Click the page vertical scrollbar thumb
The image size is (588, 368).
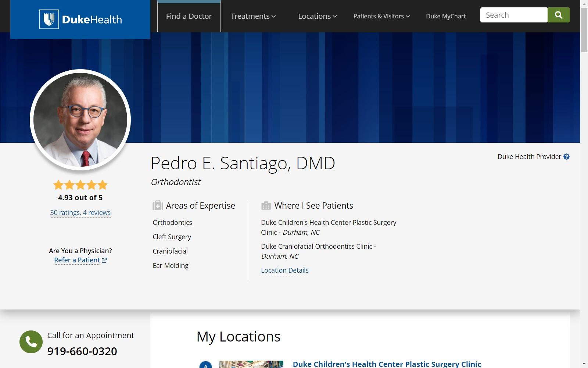click(x=584, y=29)
